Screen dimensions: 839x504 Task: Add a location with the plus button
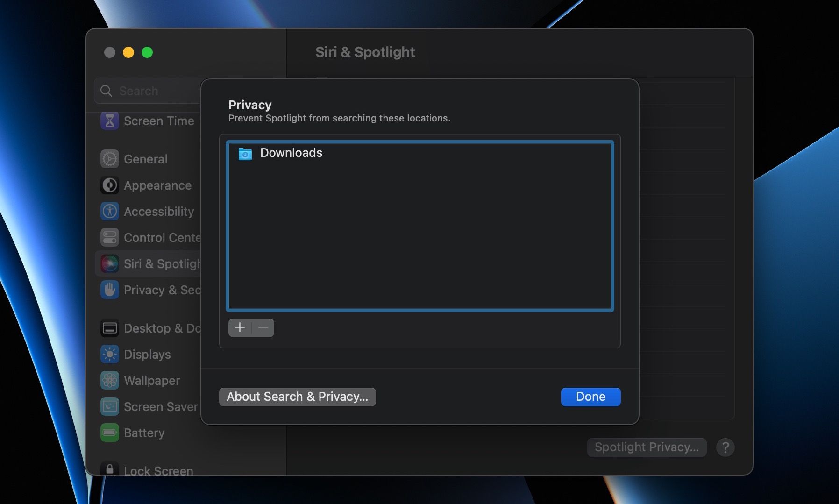(x=240, y=328)
